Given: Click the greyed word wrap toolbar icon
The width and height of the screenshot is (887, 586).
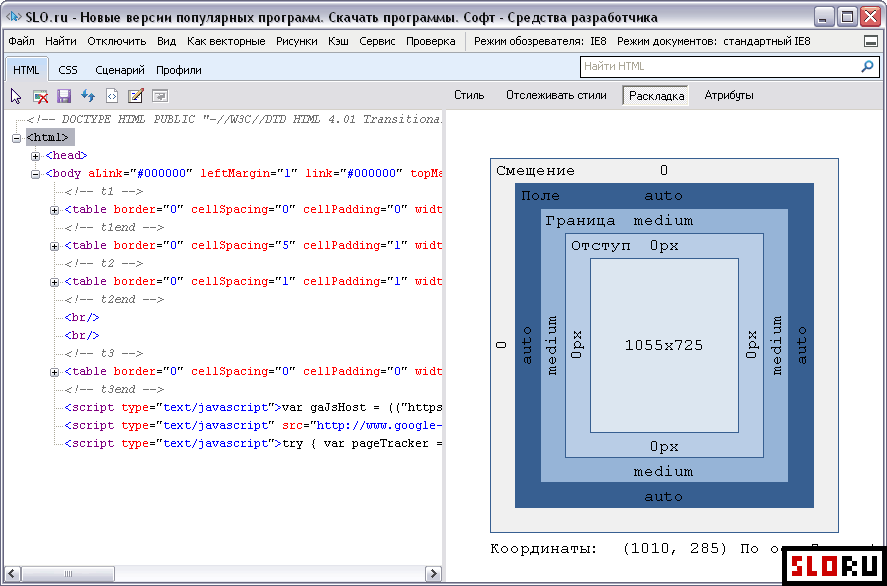Looking at the screenshot, I should click(160, 96).
